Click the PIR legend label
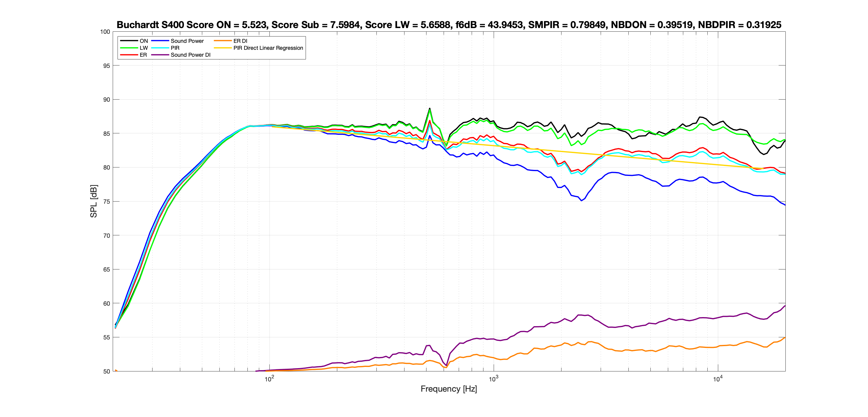This screenshot has height=417, width=868. (175, 48)
